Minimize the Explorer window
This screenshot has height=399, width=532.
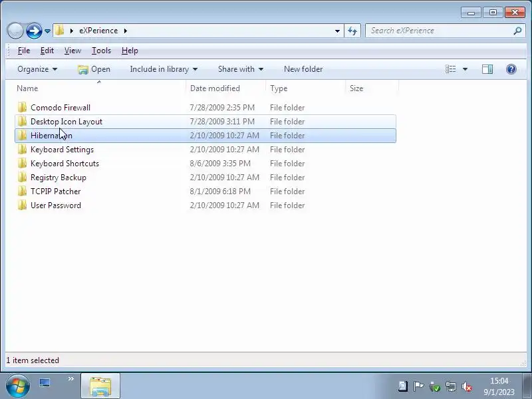(471, 13)
